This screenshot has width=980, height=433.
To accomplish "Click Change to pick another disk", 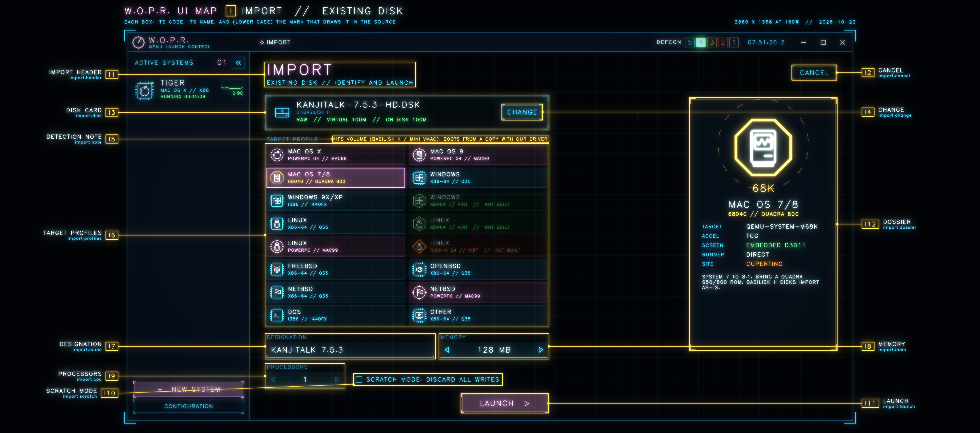I will (x=522, y=112).
